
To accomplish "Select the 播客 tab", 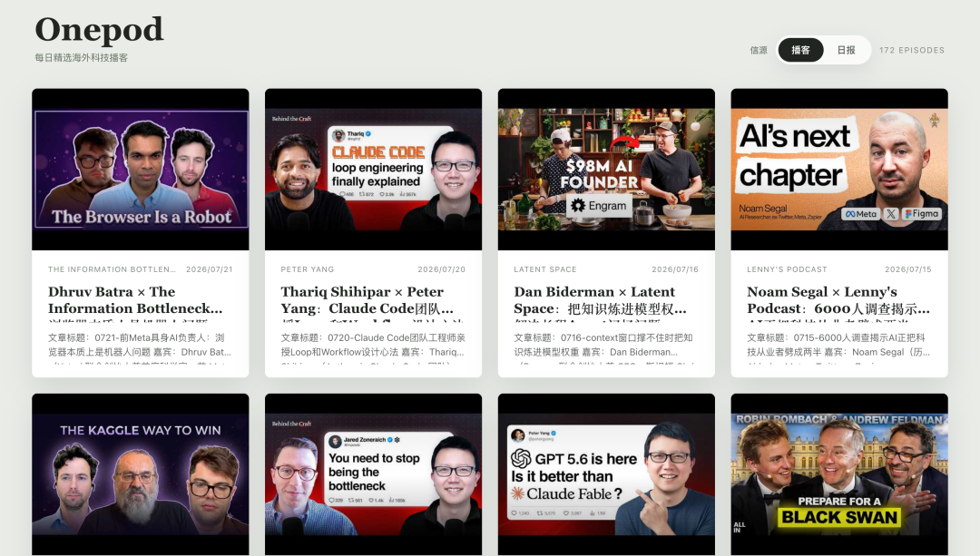I will [x=800, y=50].
